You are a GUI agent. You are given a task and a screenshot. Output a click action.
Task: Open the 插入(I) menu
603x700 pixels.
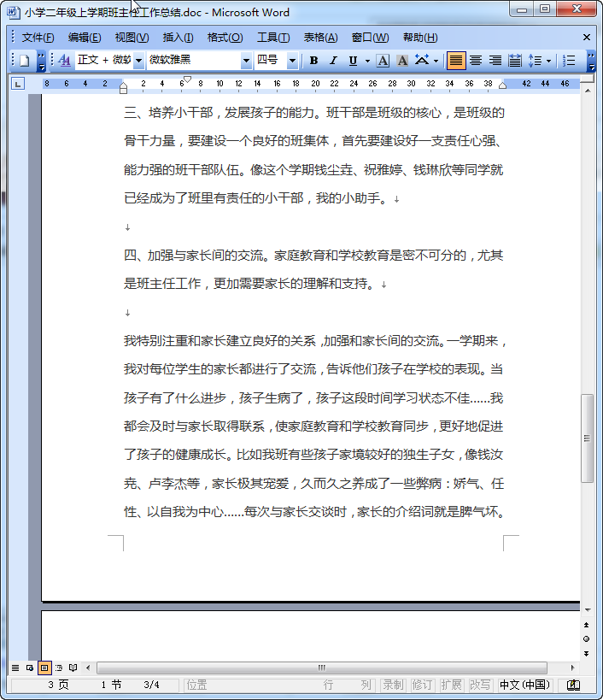178,38
